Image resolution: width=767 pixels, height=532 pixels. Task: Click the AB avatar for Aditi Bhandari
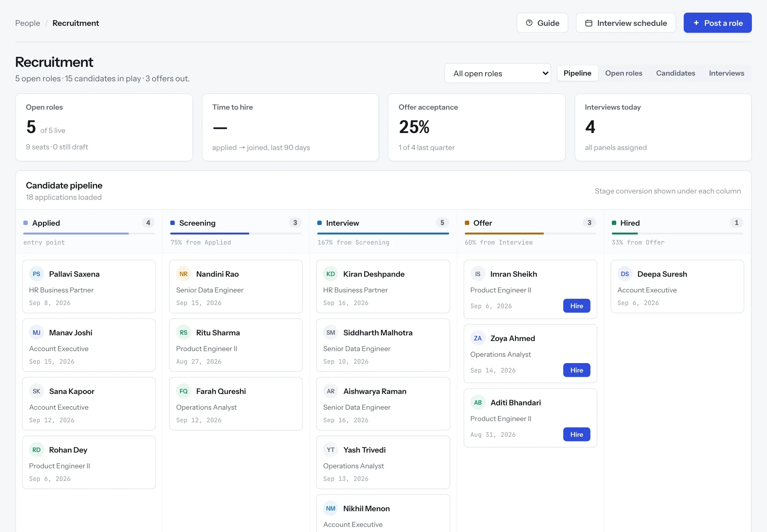[477, 403]
